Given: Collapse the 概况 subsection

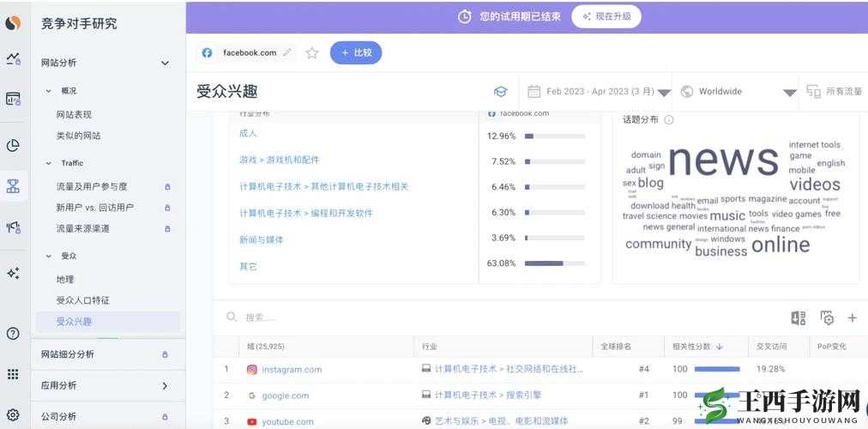Looking at the screenshot, I should coord(49,90).
